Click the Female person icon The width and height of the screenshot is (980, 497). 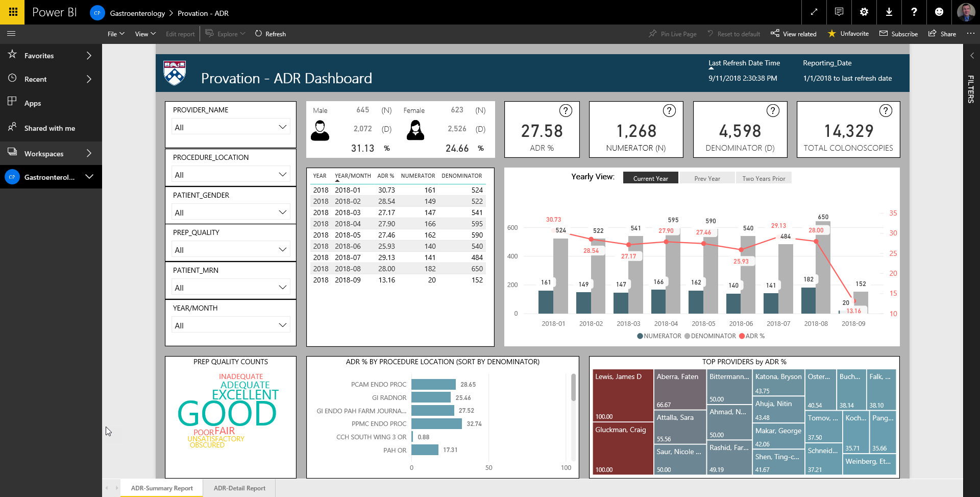coord(415,130)
